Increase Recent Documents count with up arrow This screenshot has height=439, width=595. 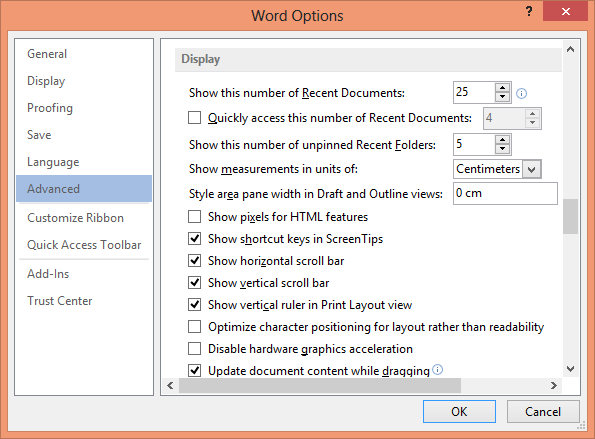point(503,88)
